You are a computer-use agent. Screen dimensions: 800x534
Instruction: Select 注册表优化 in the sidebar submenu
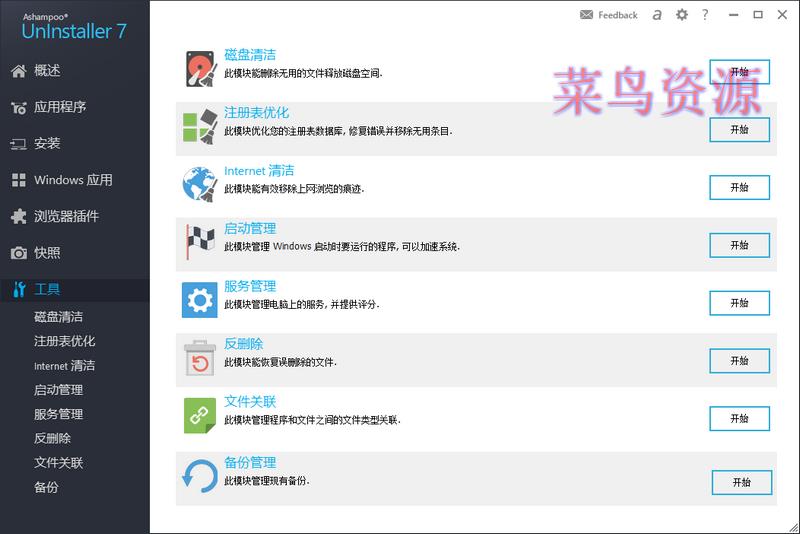[64, 341]
